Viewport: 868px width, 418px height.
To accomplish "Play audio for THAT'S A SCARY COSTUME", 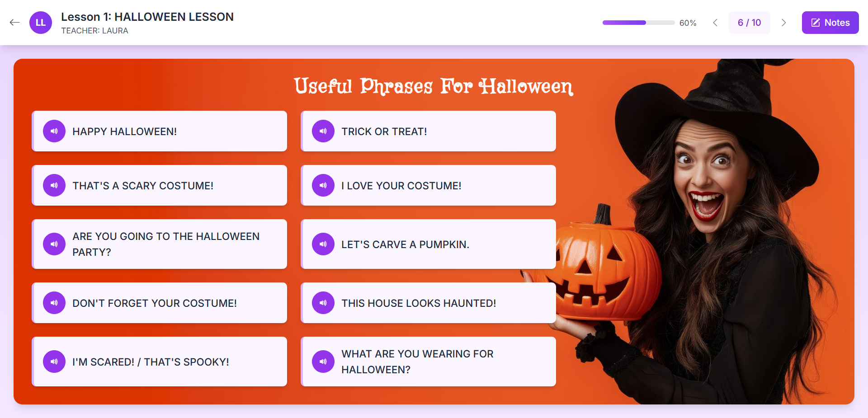I will click(54, 185).
